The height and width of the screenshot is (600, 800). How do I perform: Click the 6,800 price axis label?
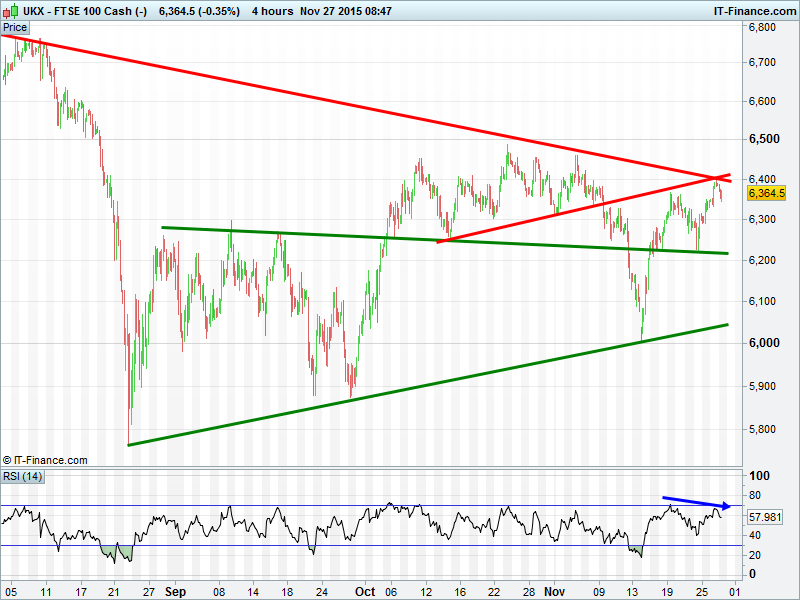click(x=762, y=27)
